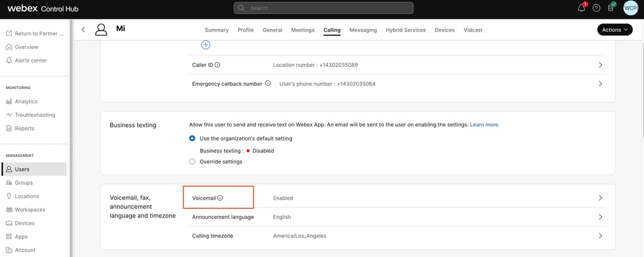Screen dimensions: 644x257
Task: Expand the Calling timezone row chevron
Action: point(601,236)
